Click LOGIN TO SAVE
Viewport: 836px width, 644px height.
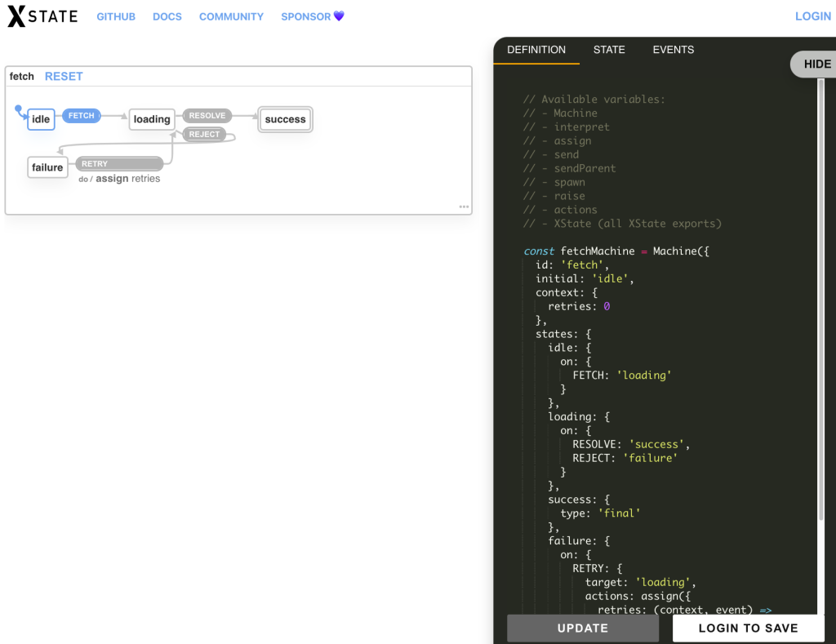pos(747,628)
